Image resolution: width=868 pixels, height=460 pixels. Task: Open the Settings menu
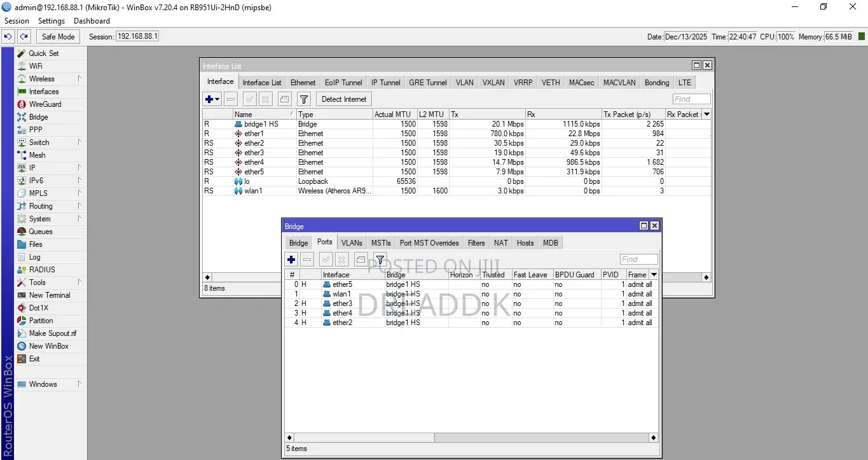pyautogui.click(x=52, y=21)
